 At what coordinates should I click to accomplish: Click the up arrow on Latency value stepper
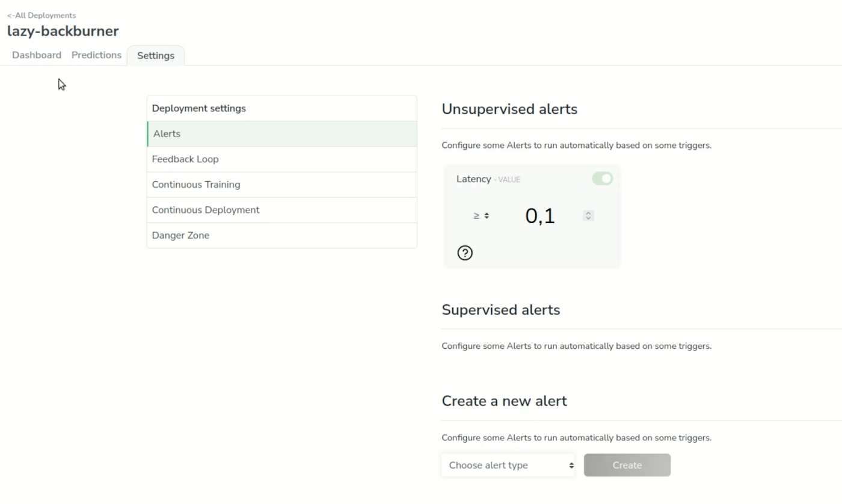(588, 213)
